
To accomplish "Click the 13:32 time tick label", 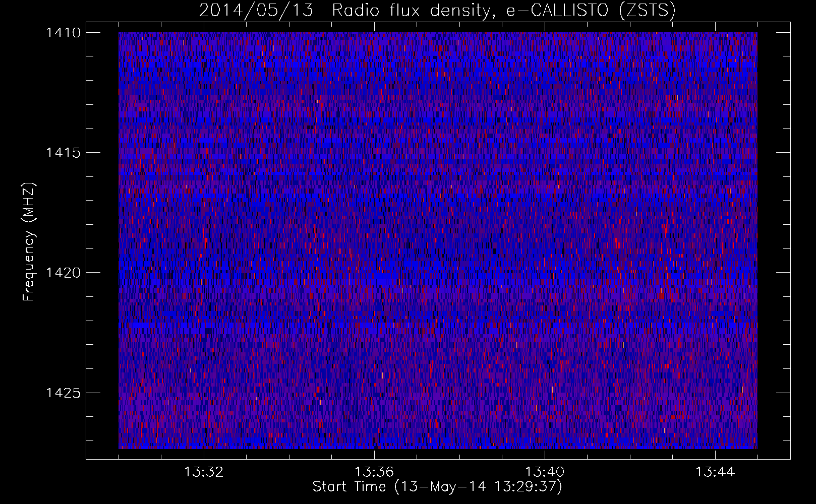I will [x=204, y=472].
